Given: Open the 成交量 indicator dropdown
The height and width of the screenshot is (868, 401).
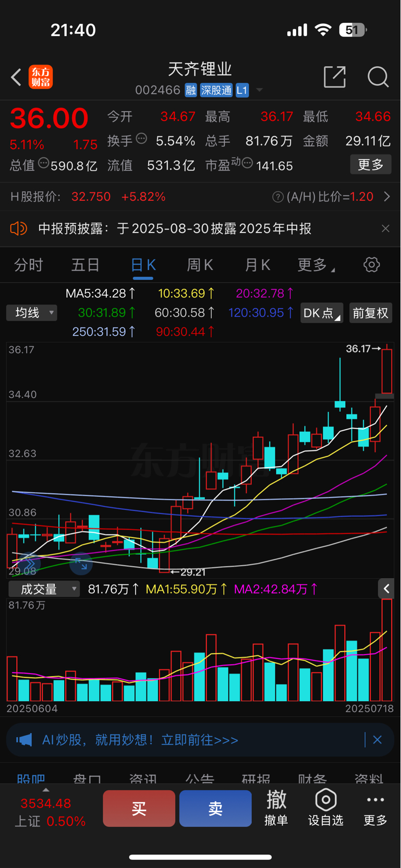Looking at the screenshot, I should click(44, 589).
